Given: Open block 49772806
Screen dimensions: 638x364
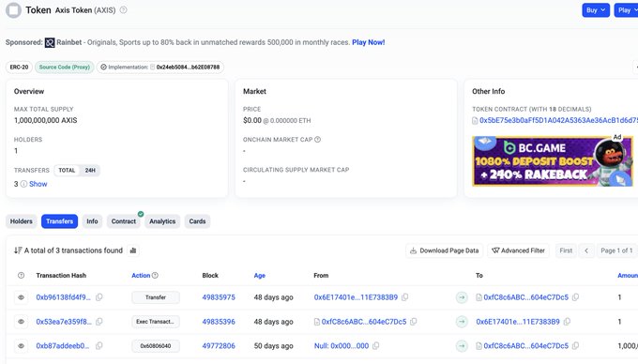Looking at the screenshot, I should tap(219, 345).
